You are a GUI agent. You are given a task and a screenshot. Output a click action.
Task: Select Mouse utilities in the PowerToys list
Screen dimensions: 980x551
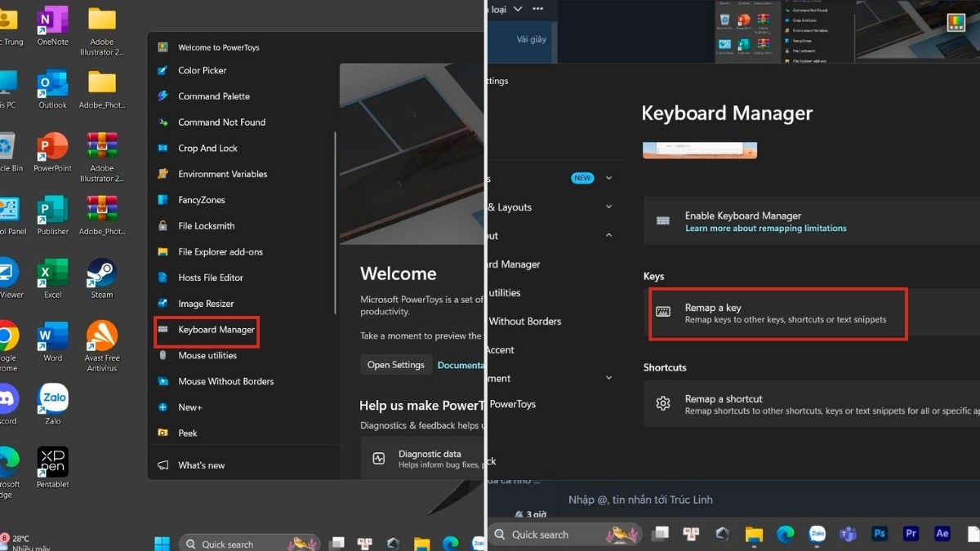point(207,356)
